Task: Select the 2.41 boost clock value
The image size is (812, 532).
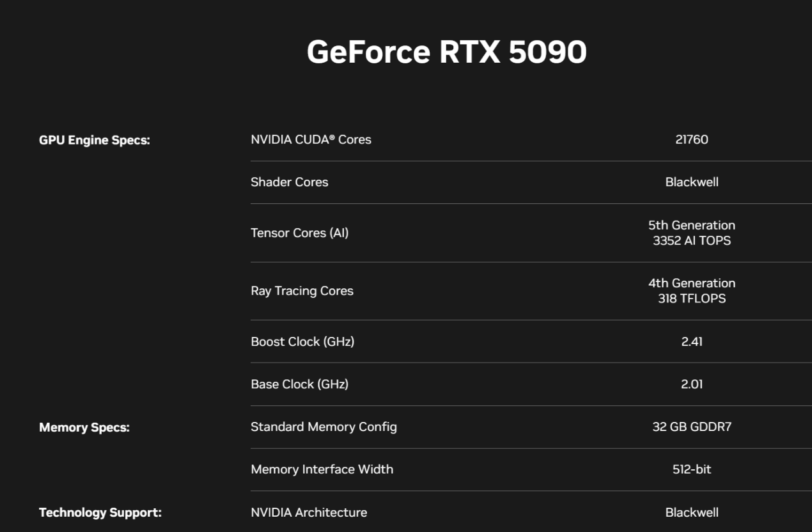Action: [692, 341]
